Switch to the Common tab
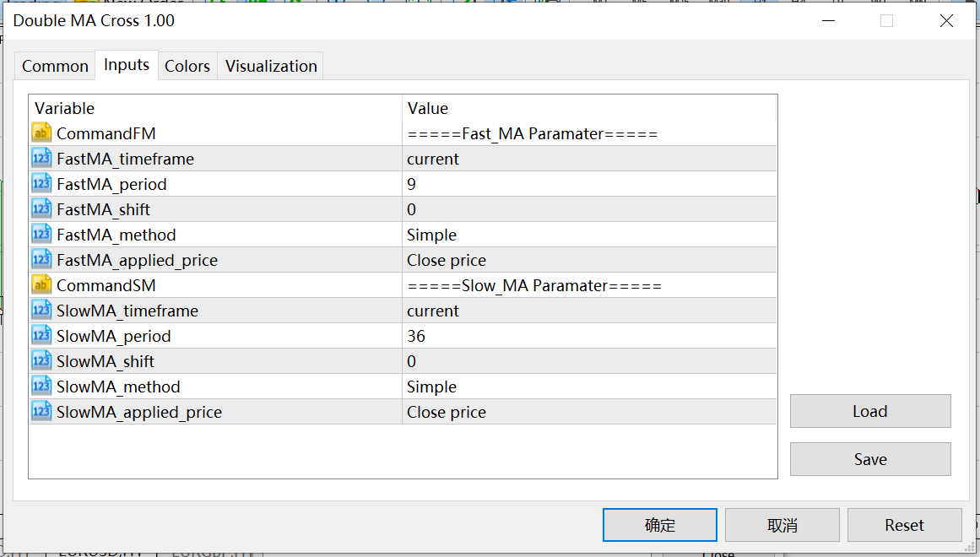The height and width of the screenshot is (557, 980). (54, 65)
